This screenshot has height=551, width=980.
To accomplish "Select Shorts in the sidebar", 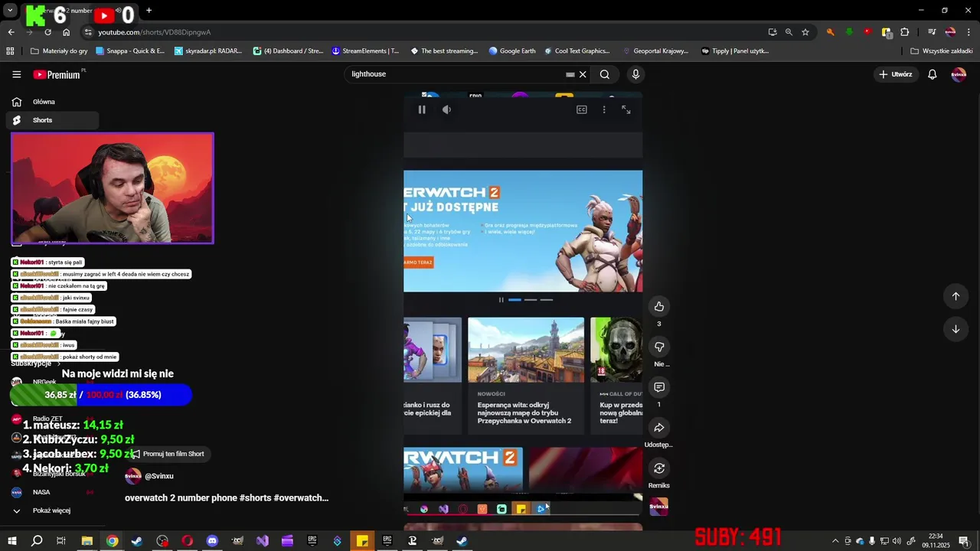I will tap(52, 120).
